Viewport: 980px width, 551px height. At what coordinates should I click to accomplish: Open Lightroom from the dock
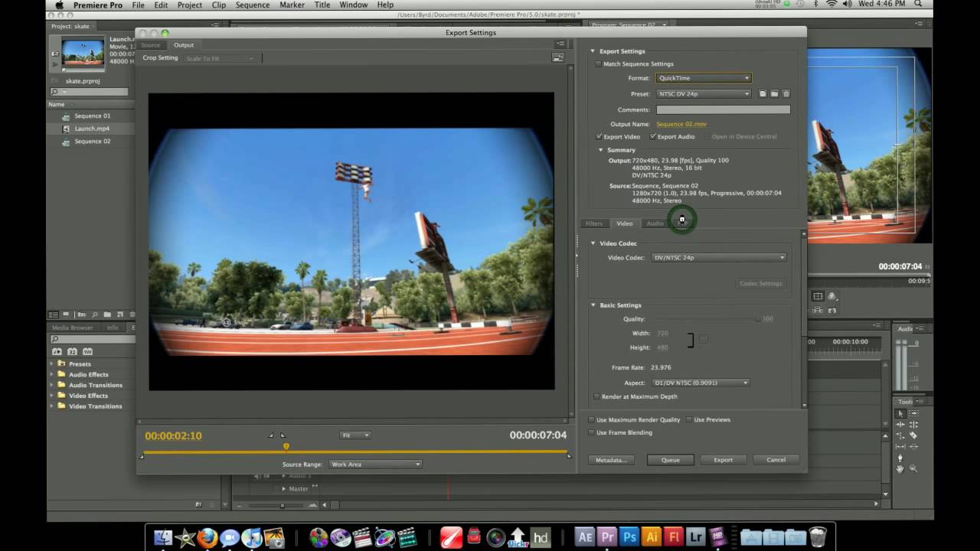(696, 537)
